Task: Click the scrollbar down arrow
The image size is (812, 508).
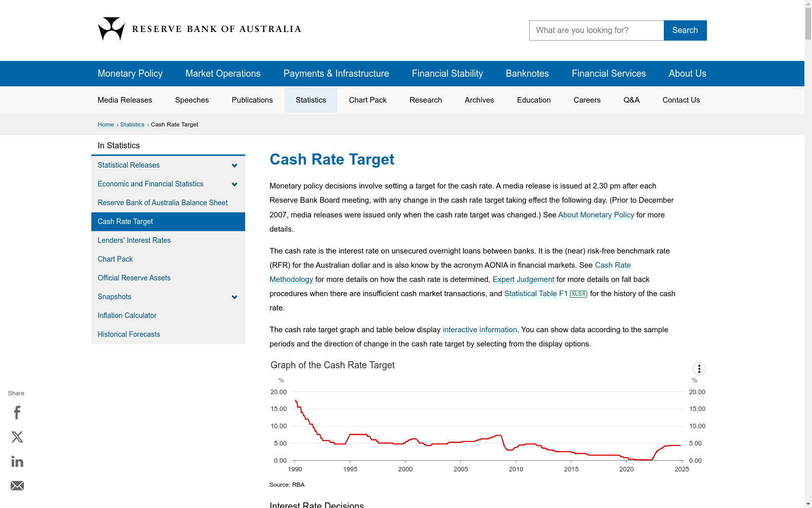Action: pyautogui.click(x=808, y=504)
